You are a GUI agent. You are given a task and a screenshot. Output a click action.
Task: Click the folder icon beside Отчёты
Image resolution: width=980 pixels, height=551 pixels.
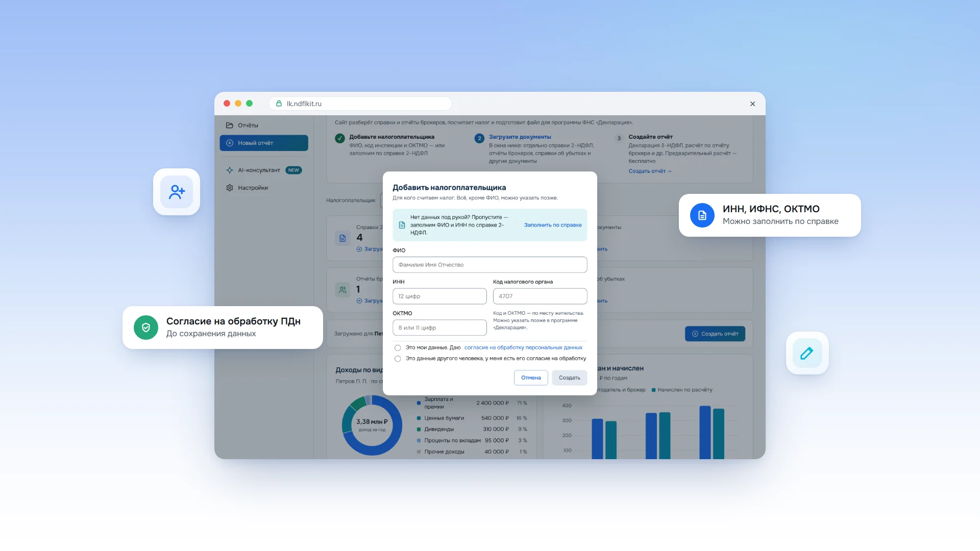pos(230,126)
